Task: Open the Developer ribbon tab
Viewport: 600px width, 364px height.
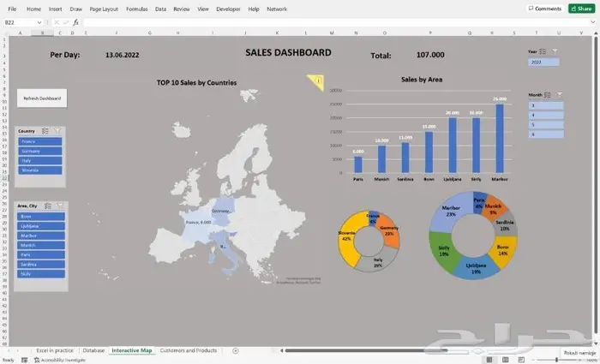Action: [x=228, y=9]
